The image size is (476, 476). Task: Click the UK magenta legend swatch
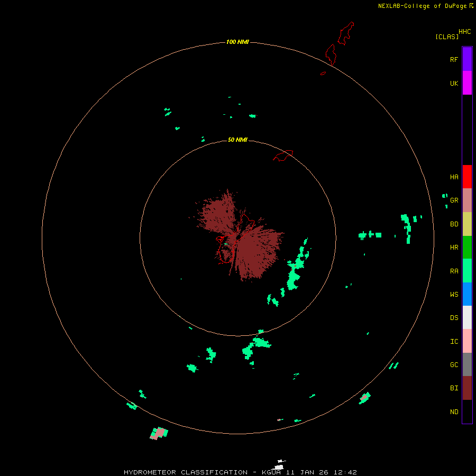click(467, 83)
